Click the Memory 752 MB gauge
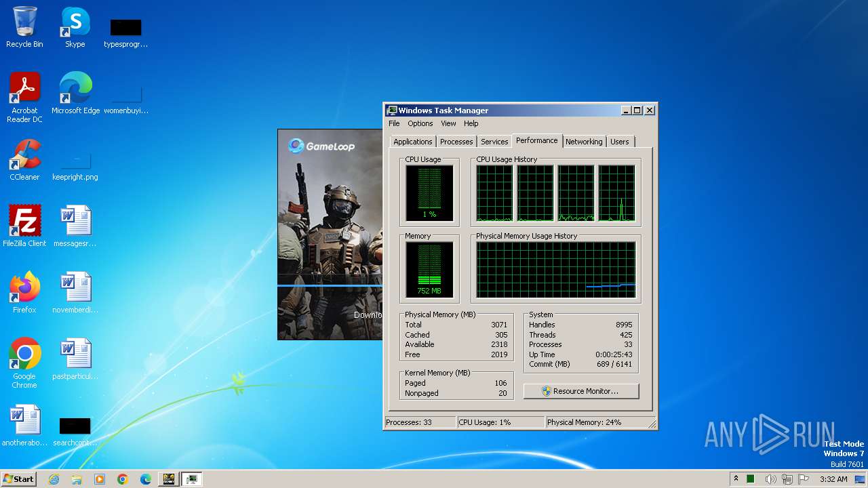 [429, 270]
